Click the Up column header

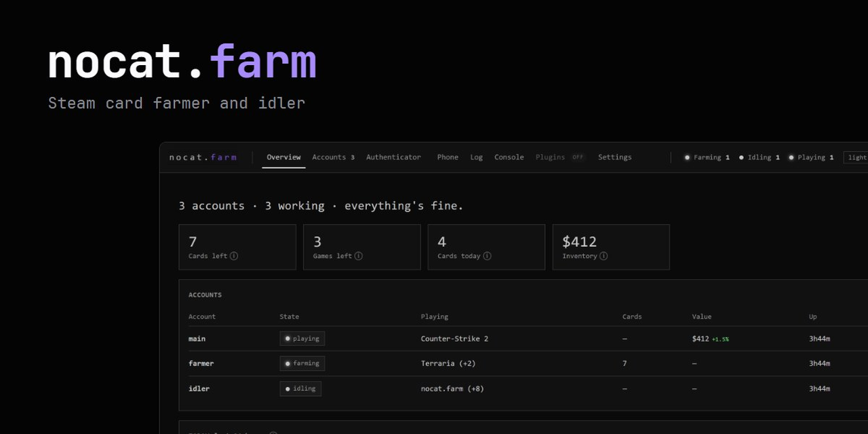pyautogui.click(x=813, y=317)
